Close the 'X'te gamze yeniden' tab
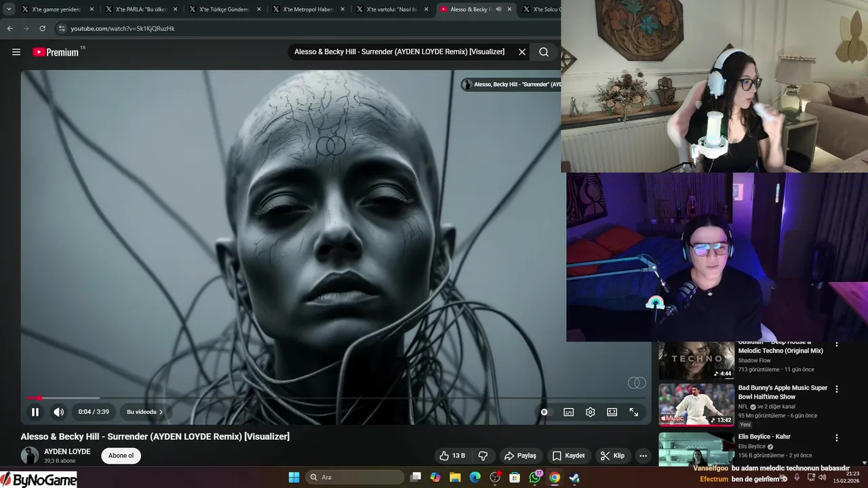This screenshot has width=868, height=488. [92, 9]
